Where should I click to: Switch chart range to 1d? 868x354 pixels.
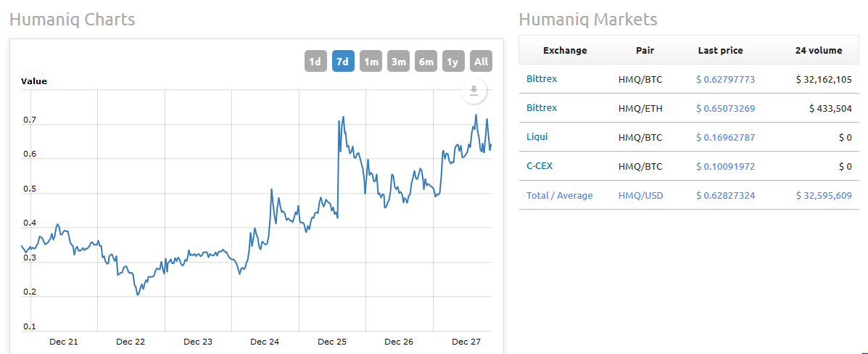[x=315, y=62]
